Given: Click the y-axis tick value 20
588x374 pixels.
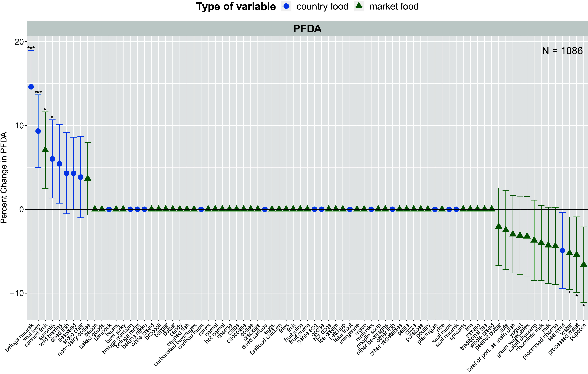Looking at the screenshot, I should pyautogui.click(x=19, y=42).
